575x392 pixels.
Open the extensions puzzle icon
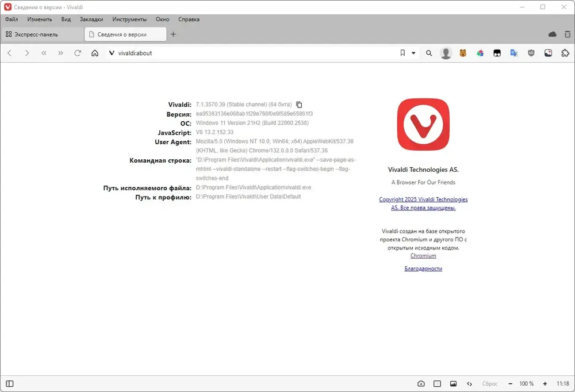(x=565, y=53)
